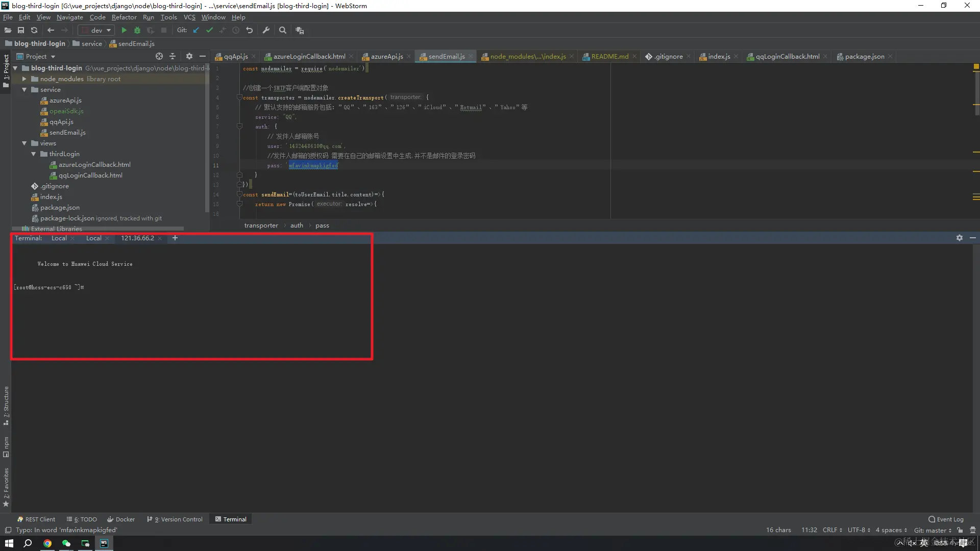Expand the node_modules folder
Image resolution: width=980 pixels, height=551 pixels.
(23, 79)
